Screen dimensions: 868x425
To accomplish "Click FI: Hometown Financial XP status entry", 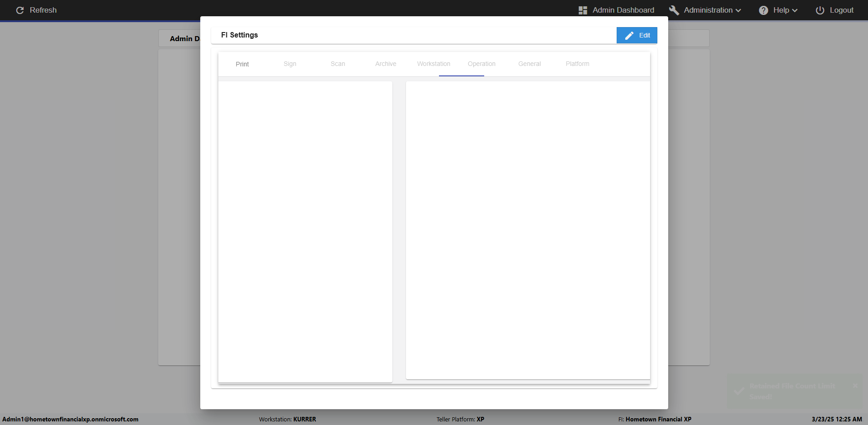I will [655, 419].
